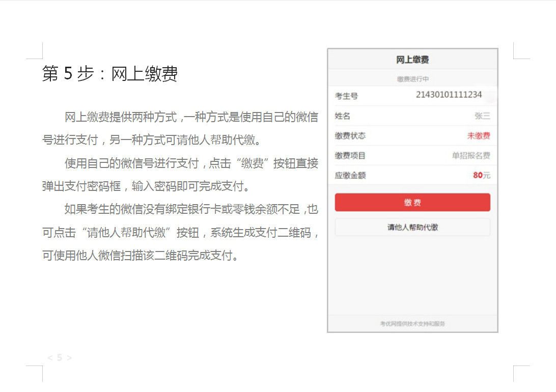This screenshot has width=556, height=392.
Task: Click the 缴费进行中 status subtitle
Action: (x=412, y=79)
